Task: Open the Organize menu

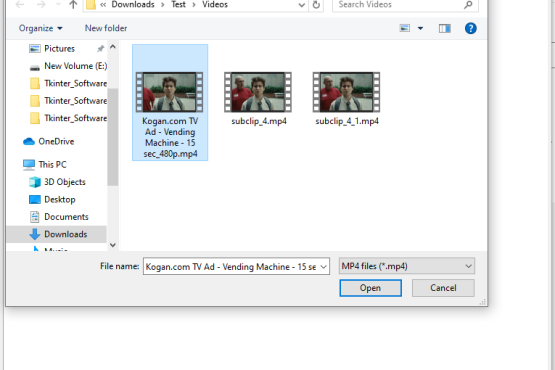Action: tap(41, 28)
